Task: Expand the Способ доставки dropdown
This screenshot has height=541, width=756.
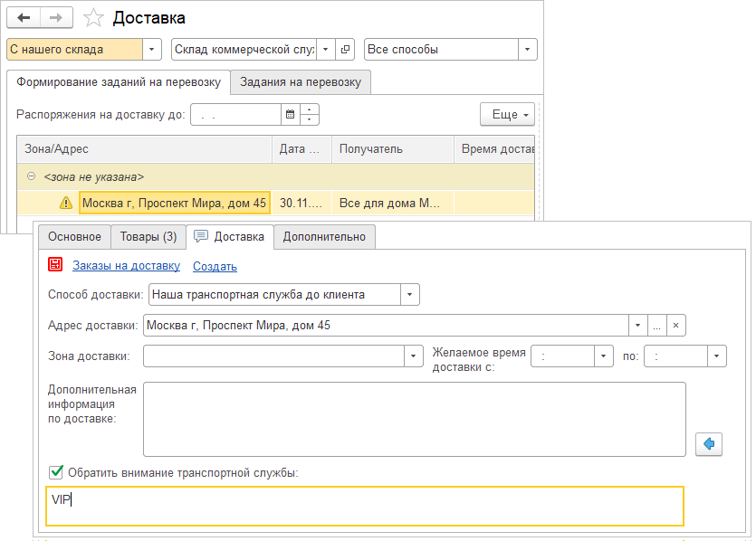Action: [410, 295]
